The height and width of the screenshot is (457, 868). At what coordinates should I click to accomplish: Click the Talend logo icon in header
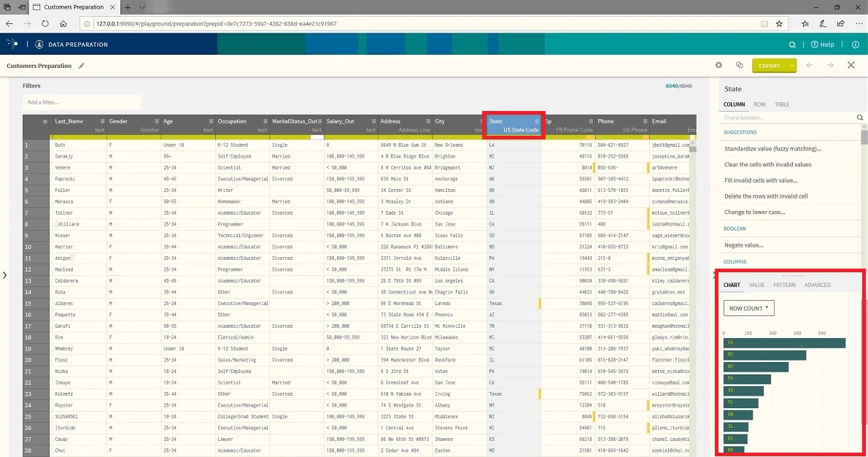[12, 44]
